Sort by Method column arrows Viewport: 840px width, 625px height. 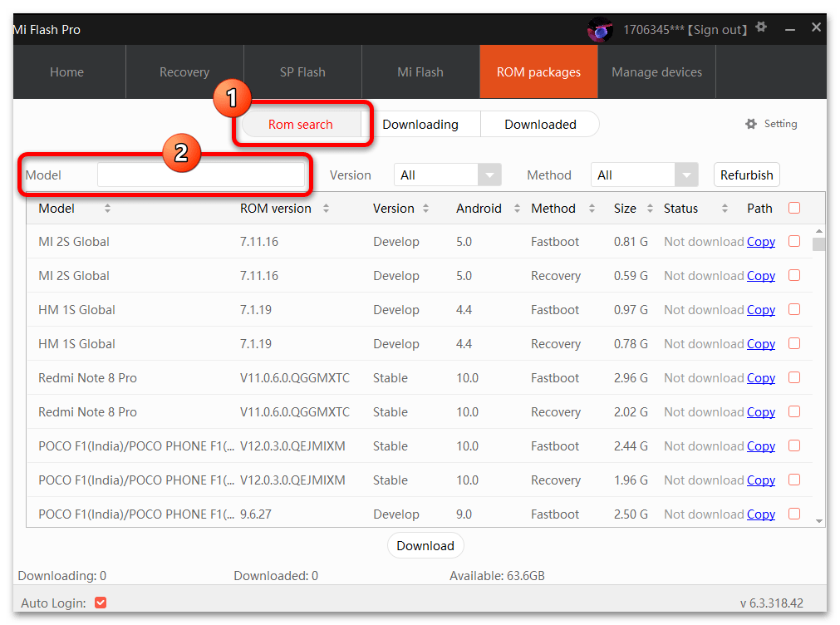pyautogui.click(x=592, y=209)
